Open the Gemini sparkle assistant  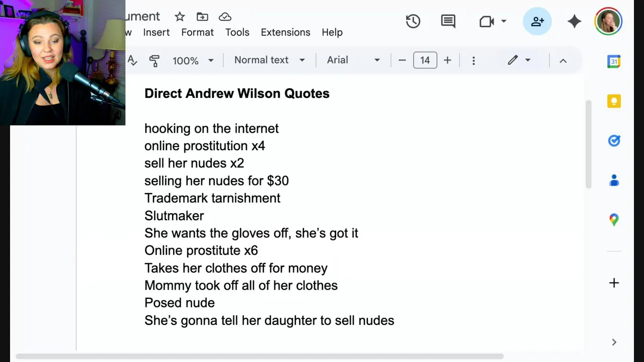[x=574, y=21]
